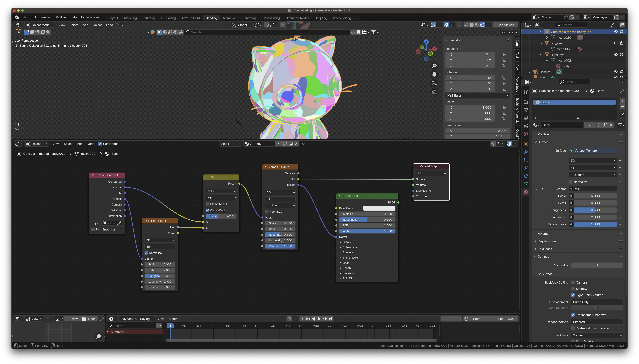
Task: Open the Marker menu in the timeline
Action: pyautogui.click(x=174, y=319)
